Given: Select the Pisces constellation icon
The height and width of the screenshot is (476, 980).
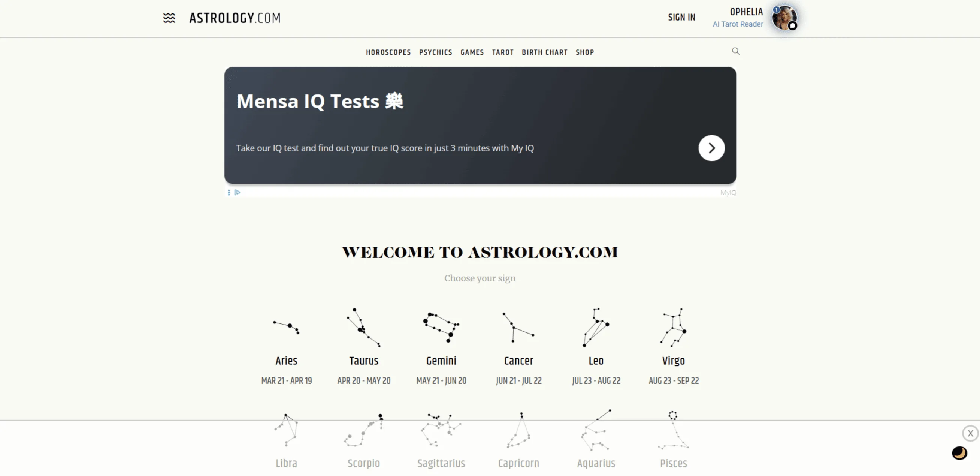Looking at the screenshot, I should point(673,430).
